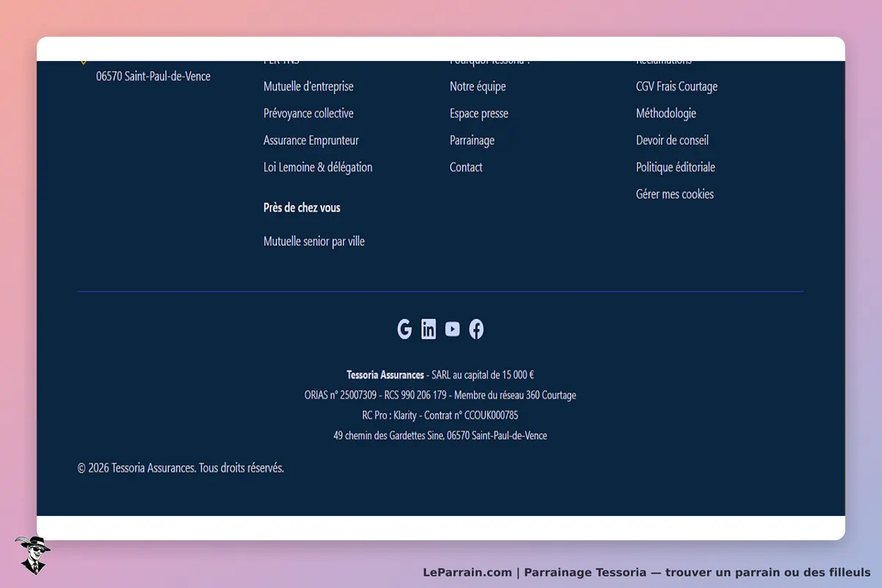Open Mutuelle senior par ville link
Image resolution: width=882 pixels, height=588 pixels.
pyautogui.click(x=314, y=242)
